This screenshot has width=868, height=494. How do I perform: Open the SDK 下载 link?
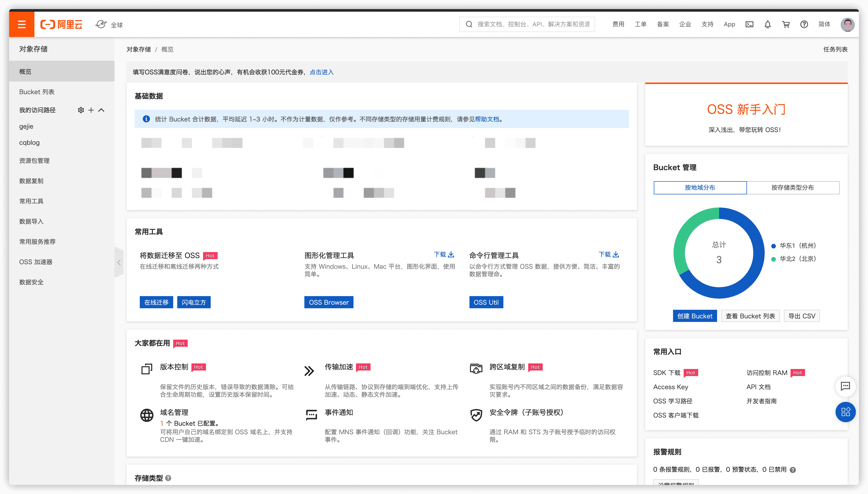[x=667, y=373]
